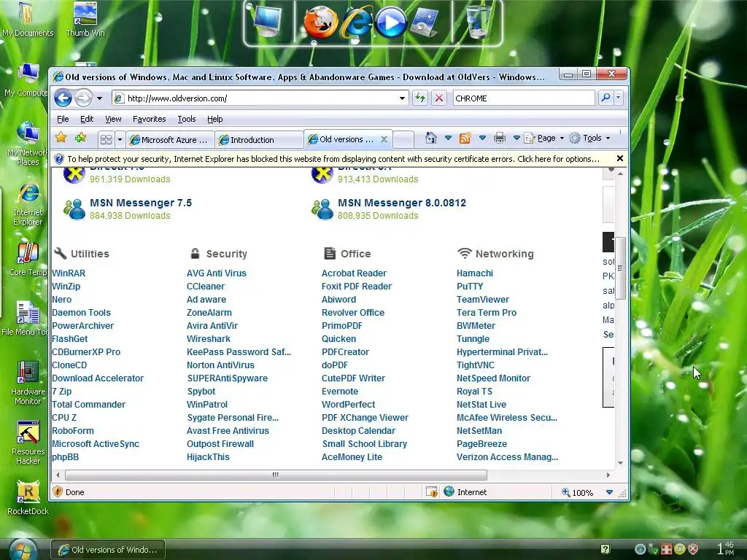Launch Internet Explorer from the dock

coord(356,22)
